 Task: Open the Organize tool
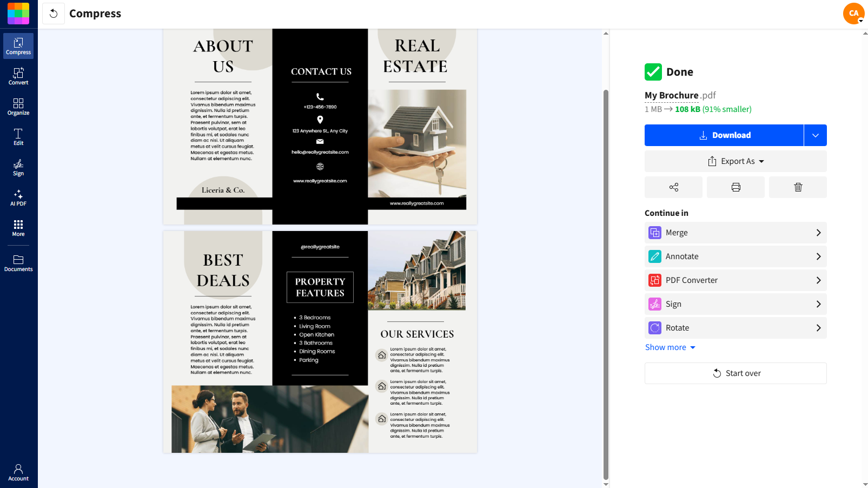coord(18,106)
